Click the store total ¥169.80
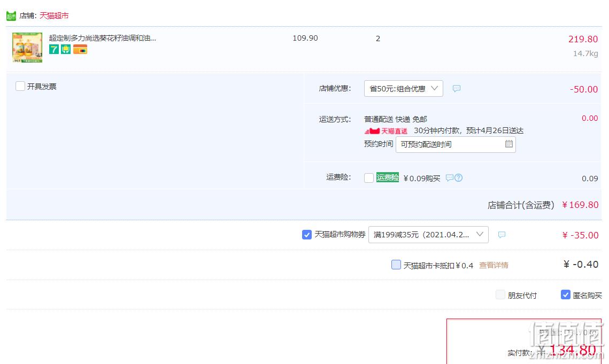This screenshot has height=364, width=609. [x=580, y=205]
